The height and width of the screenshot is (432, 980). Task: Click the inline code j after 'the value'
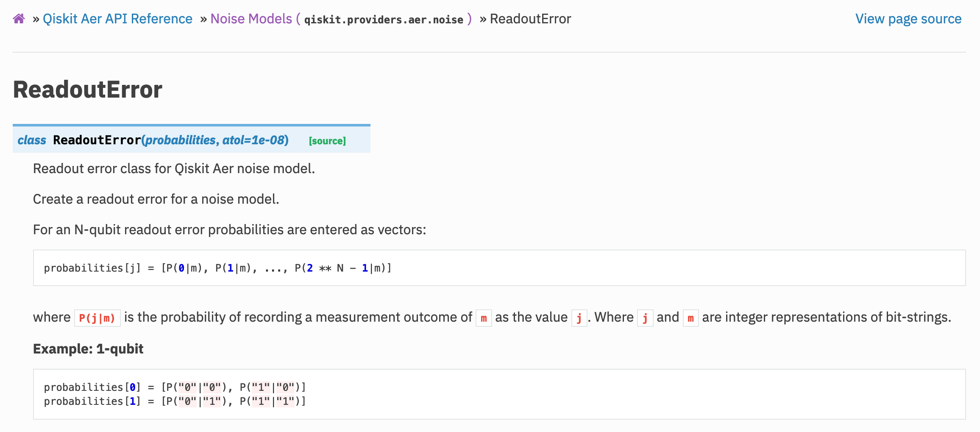coord(579,317)
